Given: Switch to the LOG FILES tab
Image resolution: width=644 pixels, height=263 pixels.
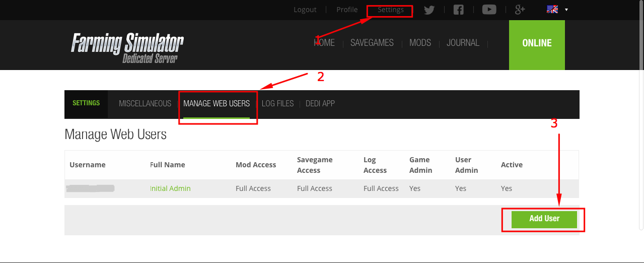Looking at the screenshot, I should (277, 103).
